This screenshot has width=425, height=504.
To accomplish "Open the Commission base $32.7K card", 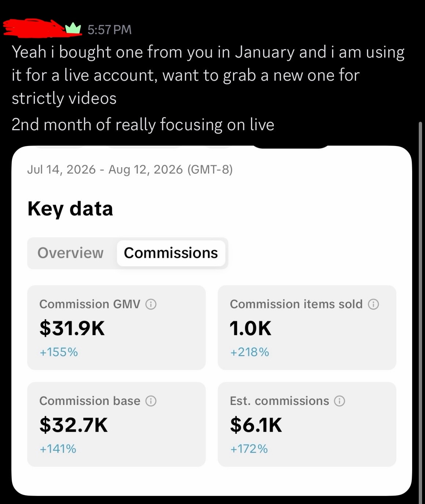I will tap(116, 424).
